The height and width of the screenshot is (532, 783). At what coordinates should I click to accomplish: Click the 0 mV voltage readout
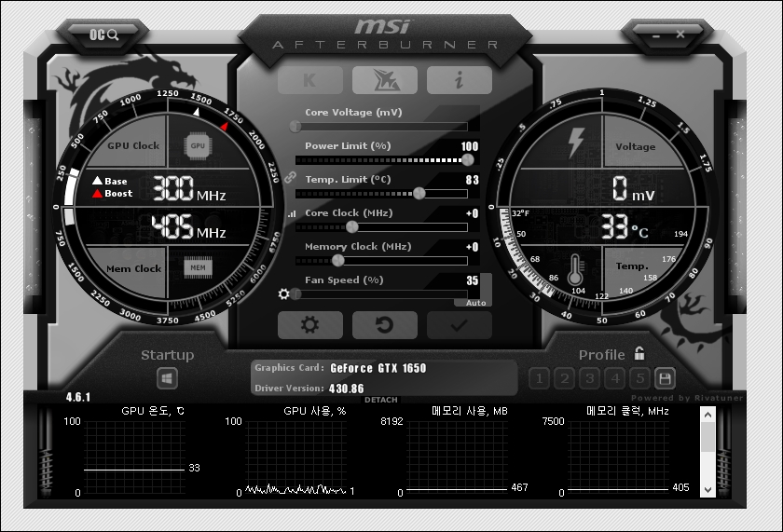point(633,188)
